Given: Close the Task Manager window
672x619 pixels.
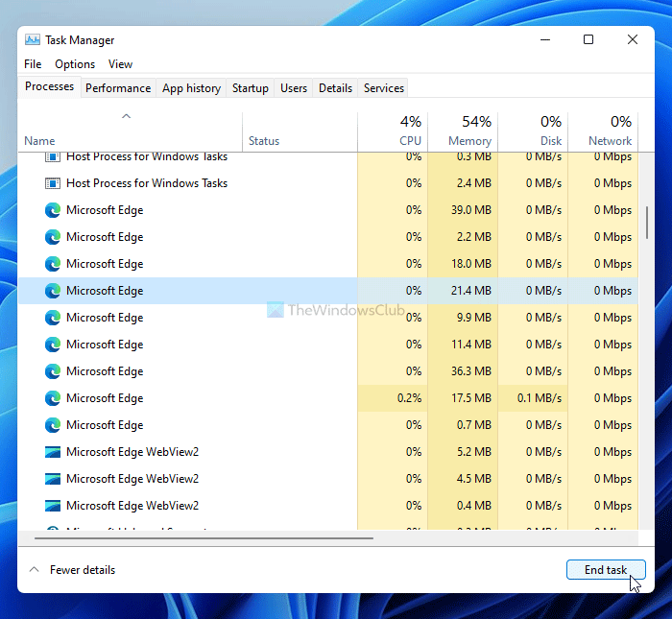Looking at the screenshot, I should pos(633,40).
